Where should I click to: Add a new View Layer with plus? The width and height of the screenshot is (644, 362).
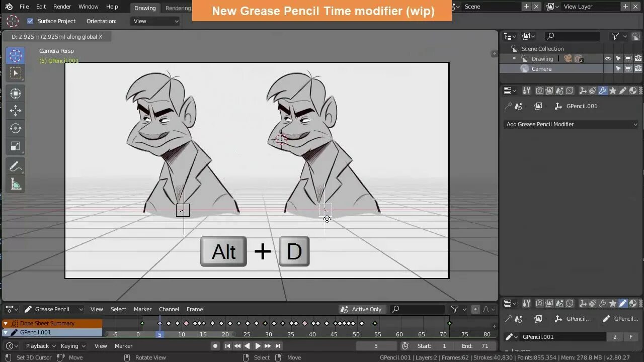[625, 7]
